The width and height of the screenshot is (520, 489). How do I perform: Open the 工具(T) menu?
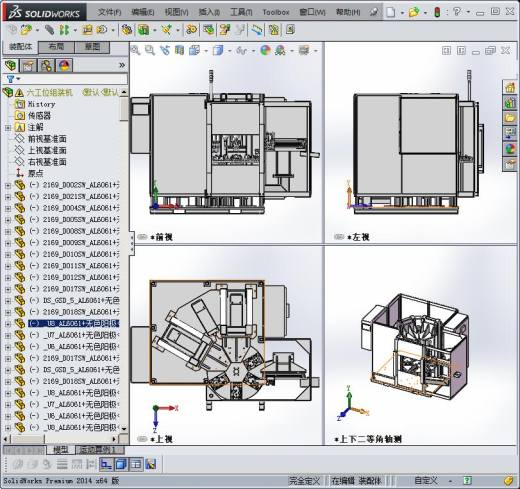[241, 12]
